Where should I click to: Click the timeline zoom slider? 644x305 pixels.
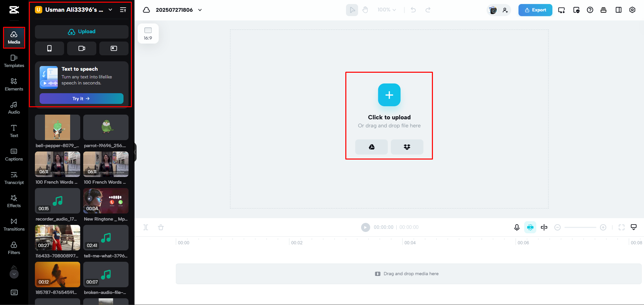tap(580, 227)
